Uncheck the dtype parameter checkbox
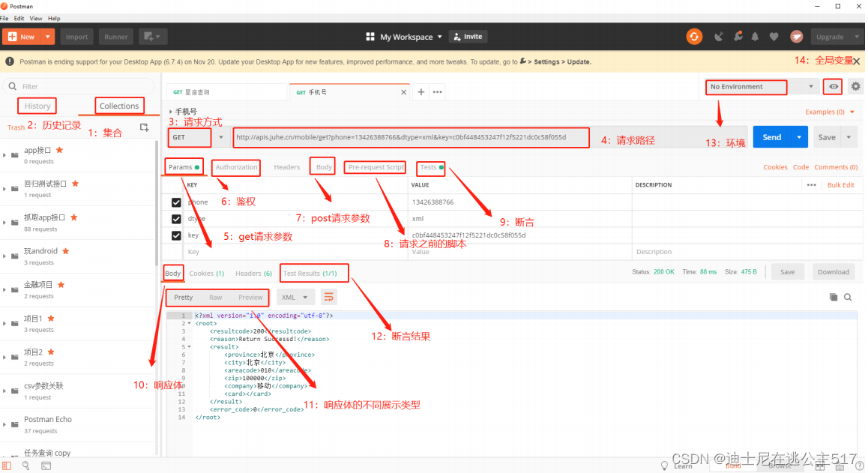 click(x=176, y=219)
